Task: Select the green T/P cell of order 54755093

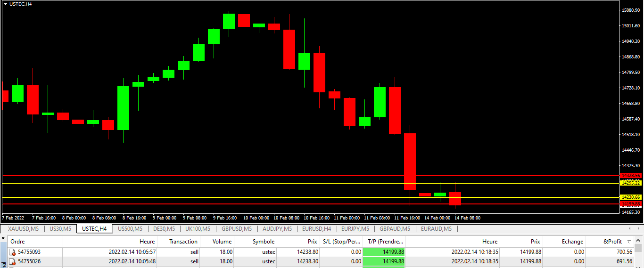Action: click(384, 252)
